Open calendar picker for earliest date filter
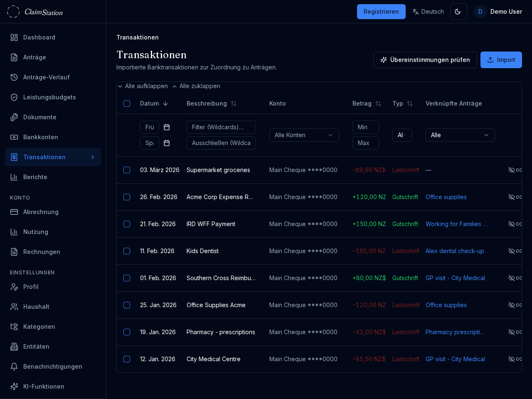The width and height of the screenshot is (532, 399). 167,127
